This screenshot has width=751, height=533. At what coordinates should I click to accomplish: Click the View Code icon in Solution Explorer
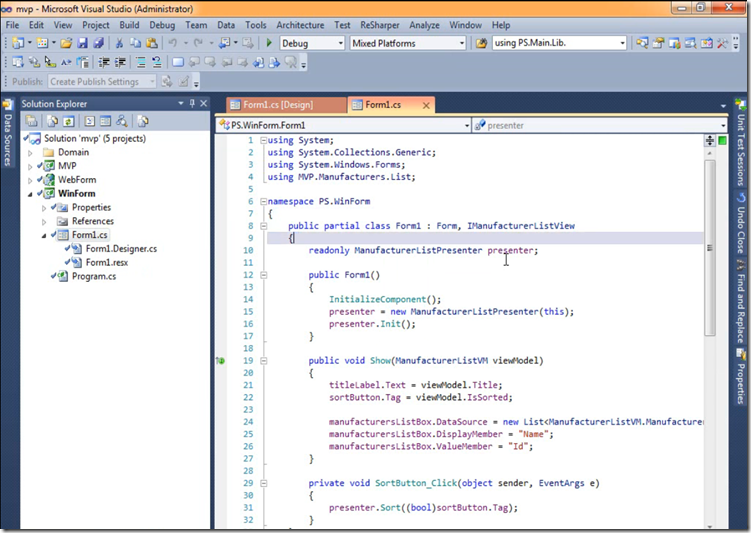[x=90, y=121]
